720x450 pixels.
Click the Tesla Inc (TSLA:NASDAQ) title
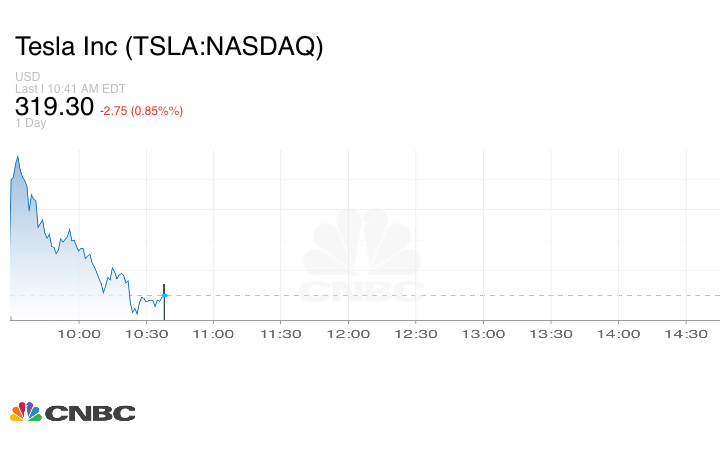point(169,47)
